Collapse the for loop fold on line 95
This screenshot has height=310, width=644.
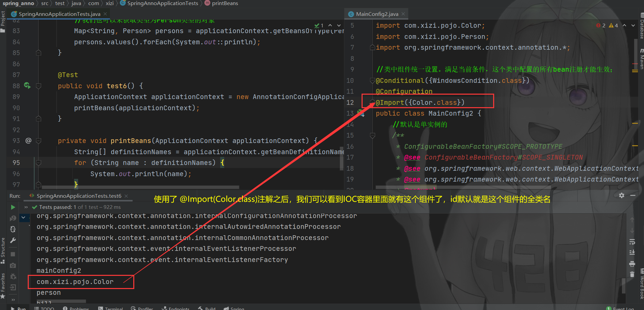pyautogui.click(x=39, y=163)
